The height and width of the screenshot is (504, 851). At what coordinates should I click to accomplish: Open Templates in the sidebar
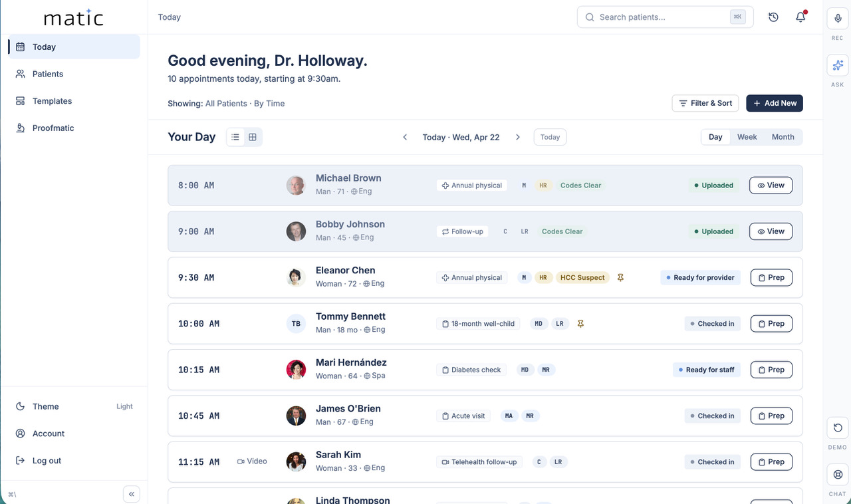pyautogui.click(x=74, y=101)
